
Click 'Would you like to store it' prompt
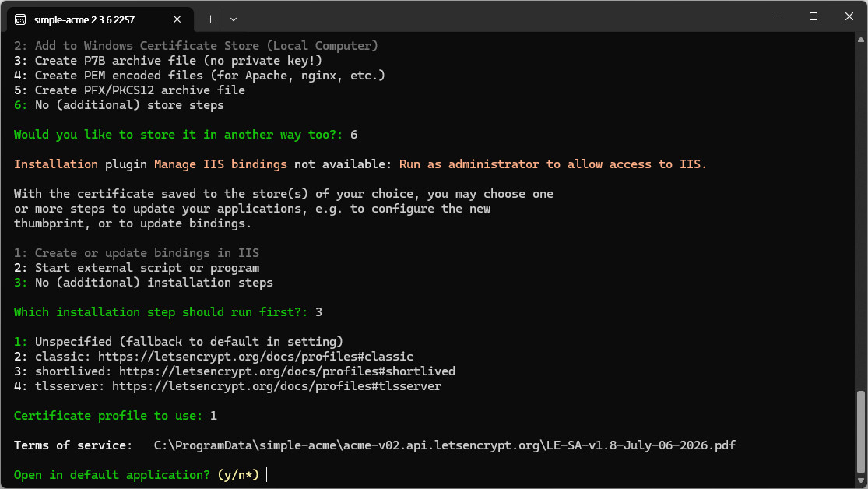178,135
